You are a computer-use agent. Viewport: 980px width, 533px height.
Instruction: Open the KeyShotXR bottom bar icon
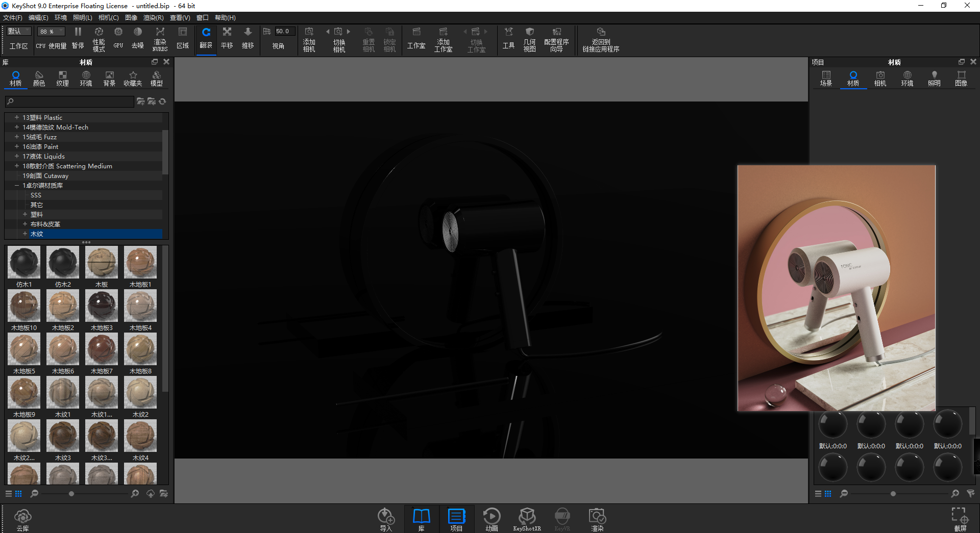pos(527,520)
